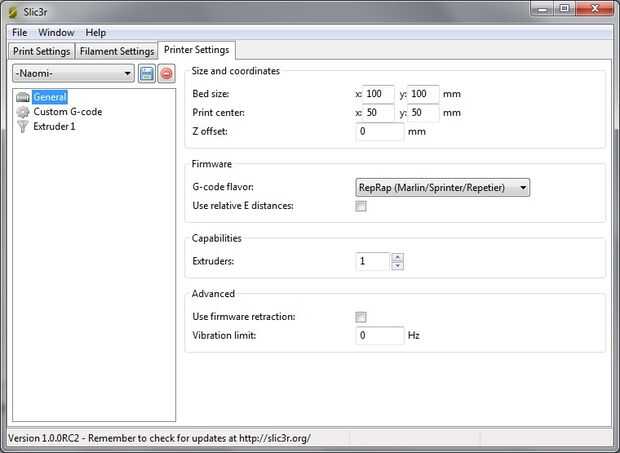Open the Help menu
This screenshot has width=620, height=453.
click(x=96, y=33)
